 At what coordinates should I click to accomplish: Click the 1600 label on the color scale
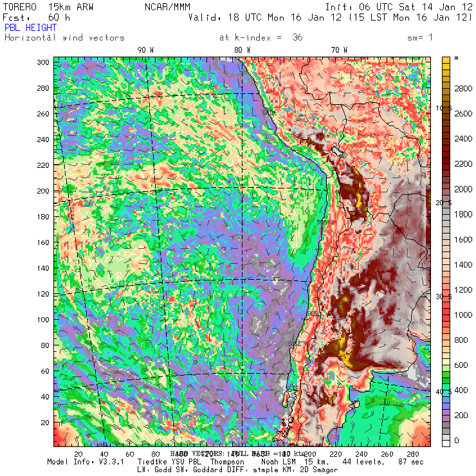pyautogui.click(x=463, y=239)
